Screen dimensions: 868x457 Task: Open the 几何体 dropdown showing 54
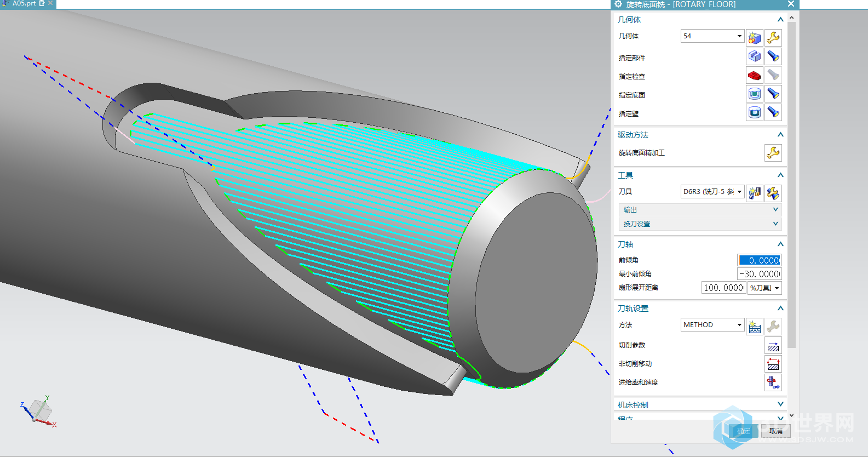pos(712,36)
